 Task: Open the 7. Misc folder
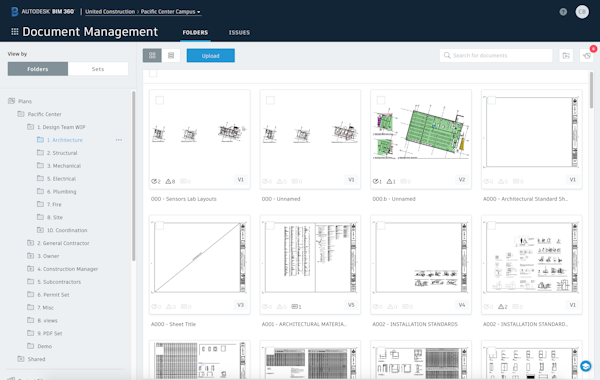click(x=46, y=308)
